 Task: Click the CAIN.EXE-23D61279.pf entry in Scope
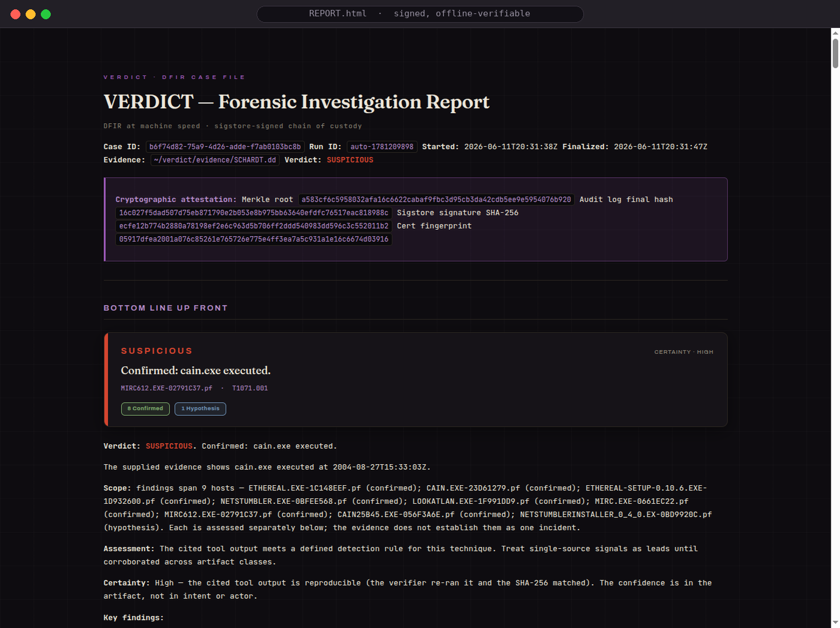[x=473, y=488]
